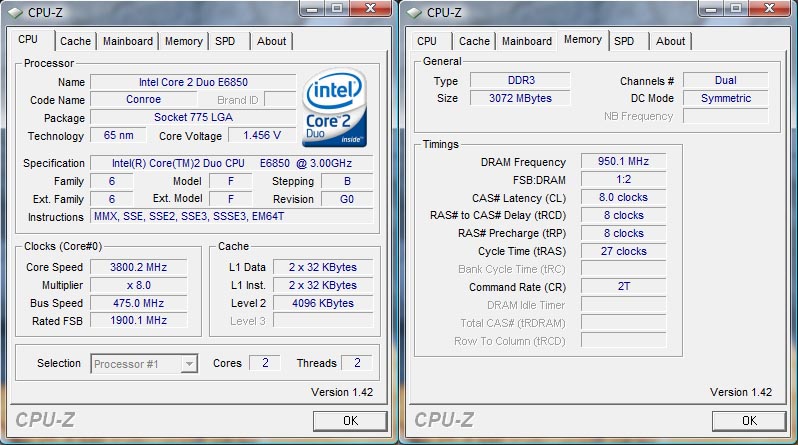Close the right CPU-Z window
The image size is (798, 445).
(770, 9)
